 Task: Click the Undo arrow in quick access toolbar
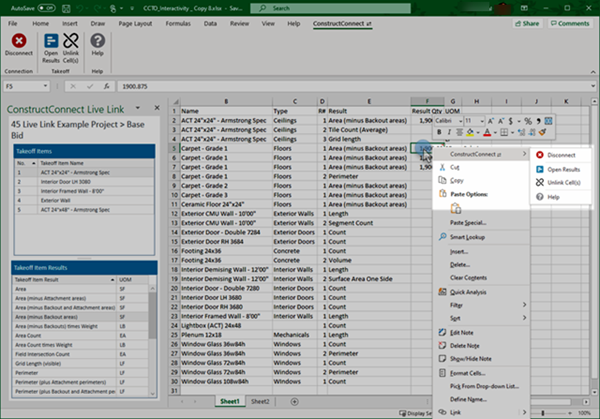(80, 8)
